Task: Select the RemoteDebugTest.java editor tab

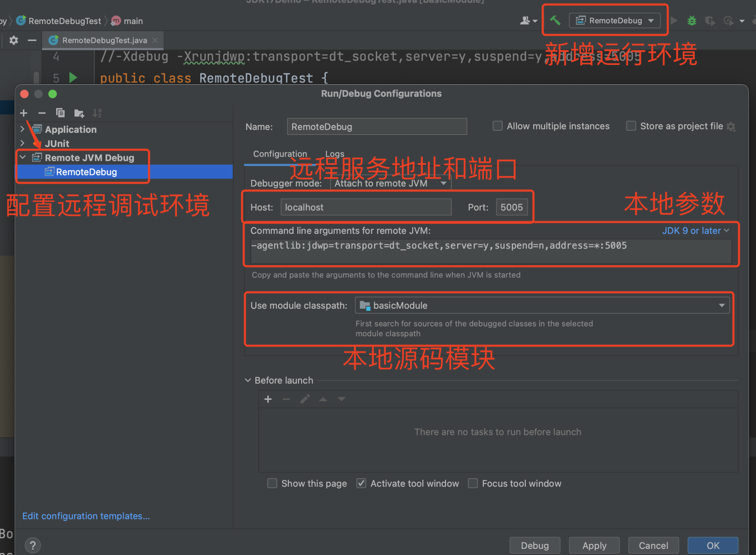Action: [x=103, y=40]
